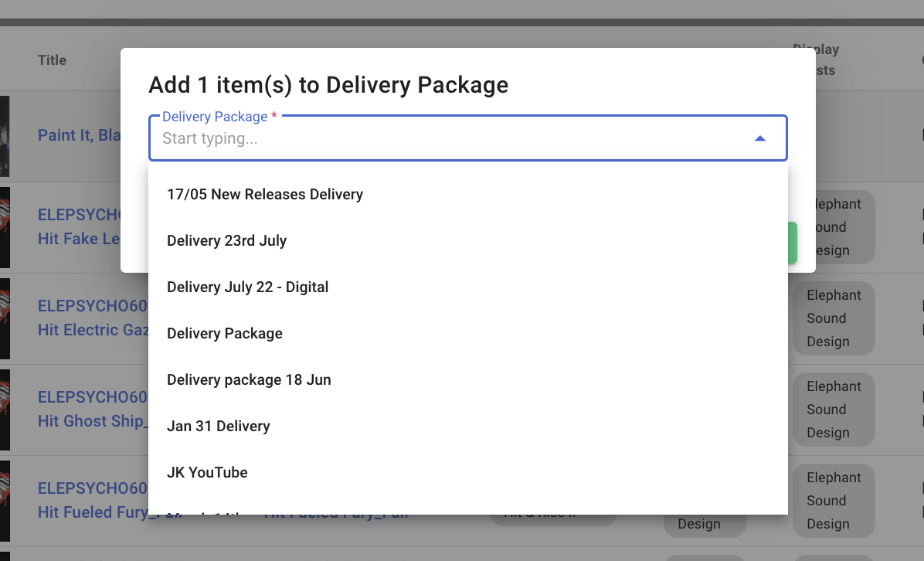This screenshot has width=924, height=561.
Task: Collapse the Delivery Package dropdown arrow
Action: [759, 138]
